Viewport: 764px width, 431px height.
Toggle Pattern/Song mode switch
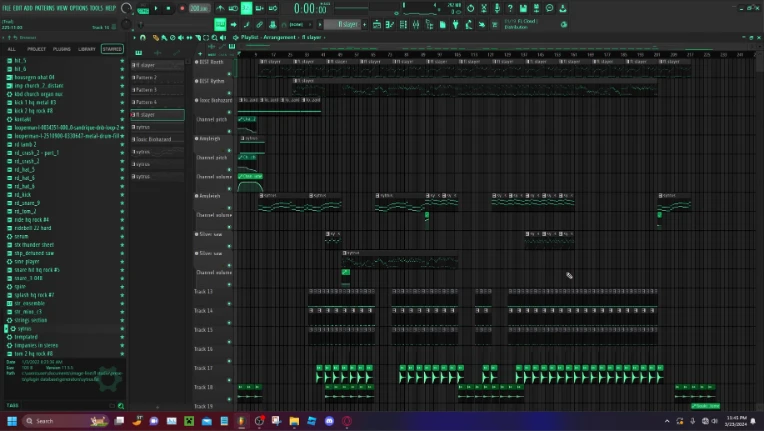coord(143,9)
